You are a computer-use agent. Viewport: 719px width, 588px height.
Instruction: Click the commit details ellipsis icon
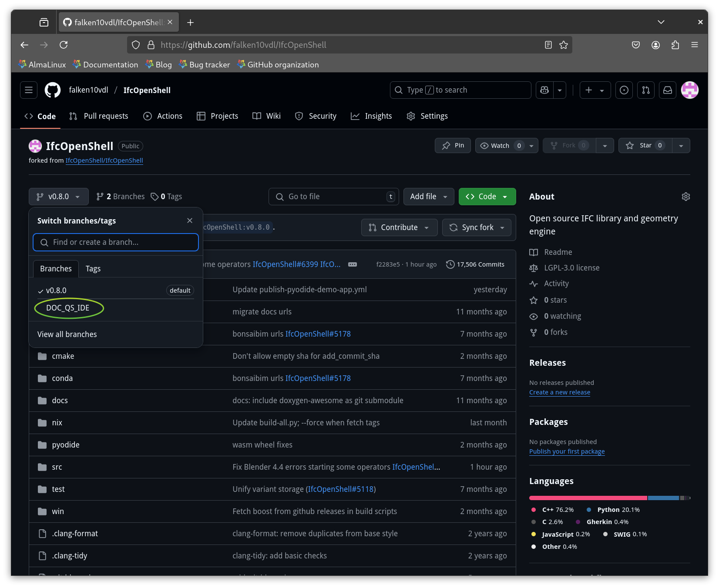[x=353, y=264]
